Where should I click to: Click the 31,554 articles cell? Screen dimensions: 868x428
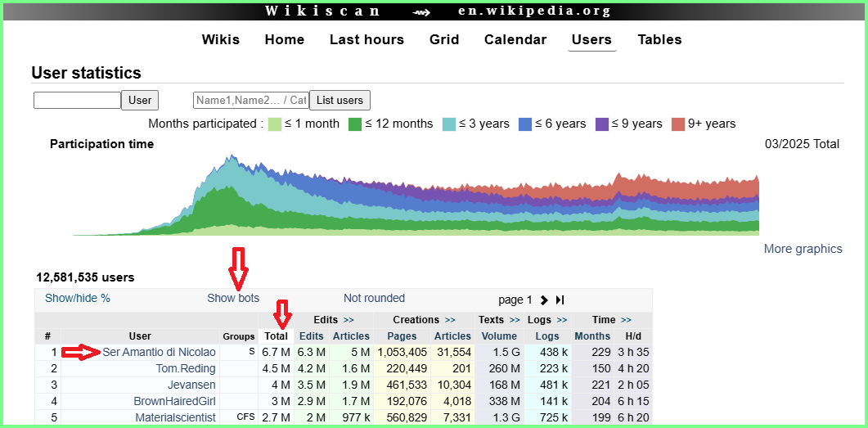[x=452, y=352]
